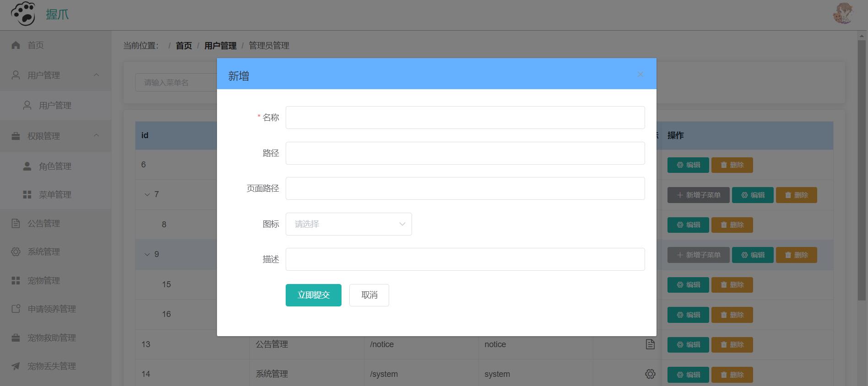
Task: Click the briefcase icon beside 宠物救助管理
Action: [x=16, y=338]
